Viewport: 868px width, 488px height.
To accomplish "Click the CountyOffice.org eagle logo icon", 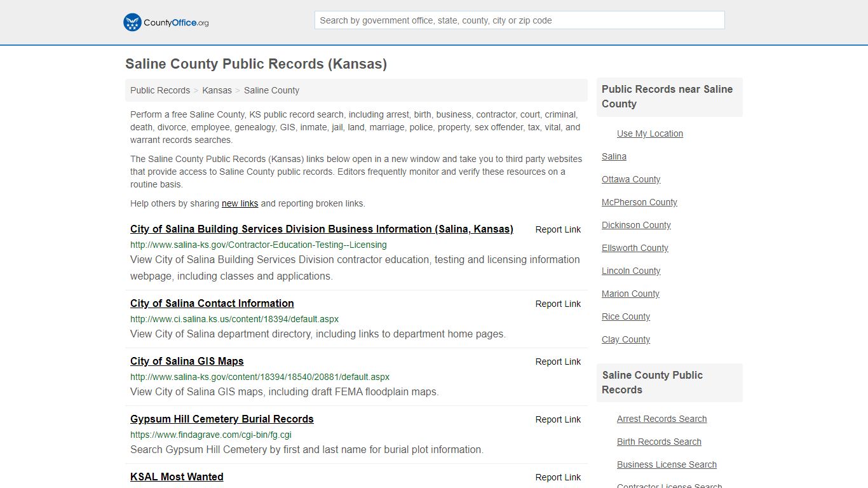I will 132,22.
